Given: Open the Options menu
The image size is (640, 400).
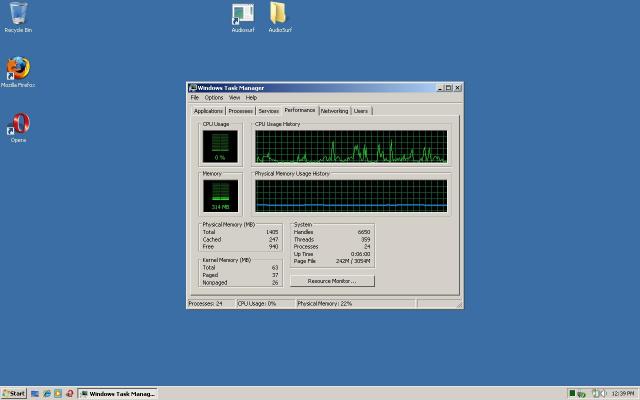Looking at the screenshot, I should click(x=213, y=98).
